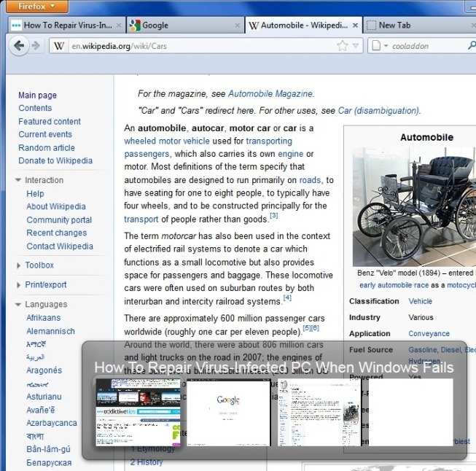Follow the roads link in article
The width and height of the screenshot is (476, 471).
(x=310, y=180)
